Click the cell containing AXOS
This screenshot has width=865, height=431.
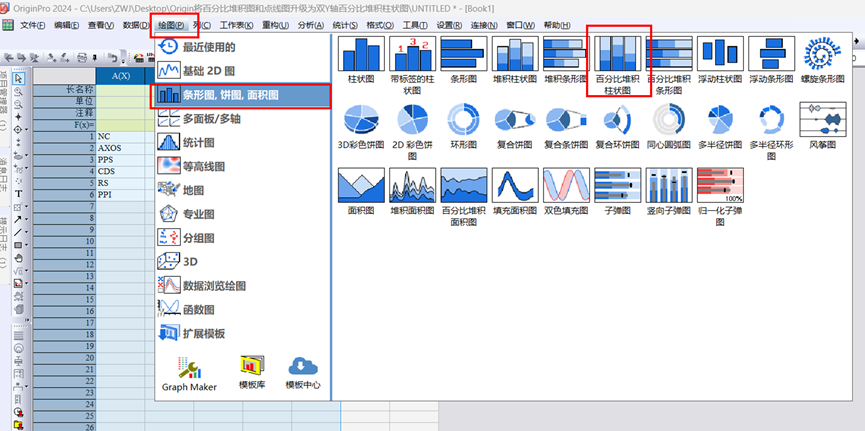click(121, 148)
